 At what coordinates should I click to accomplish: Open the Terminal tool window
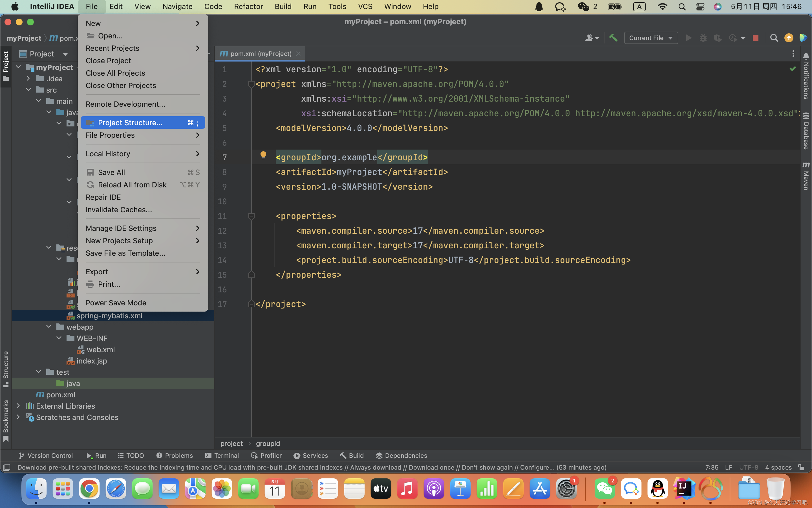click(222, 456)
